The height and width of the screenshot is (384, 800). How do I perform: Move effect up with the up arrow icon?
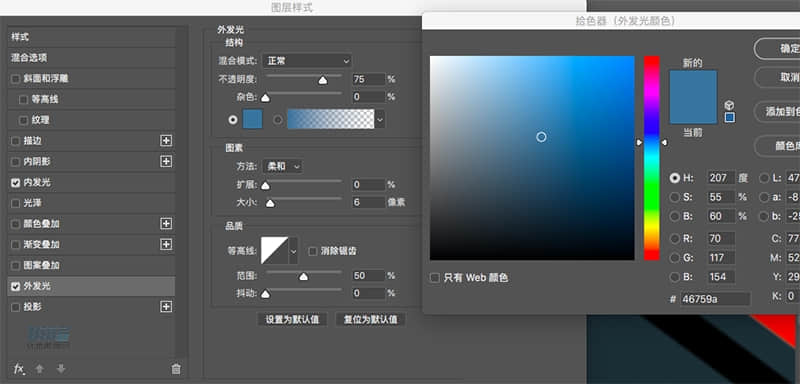click(x=39, y=369)
